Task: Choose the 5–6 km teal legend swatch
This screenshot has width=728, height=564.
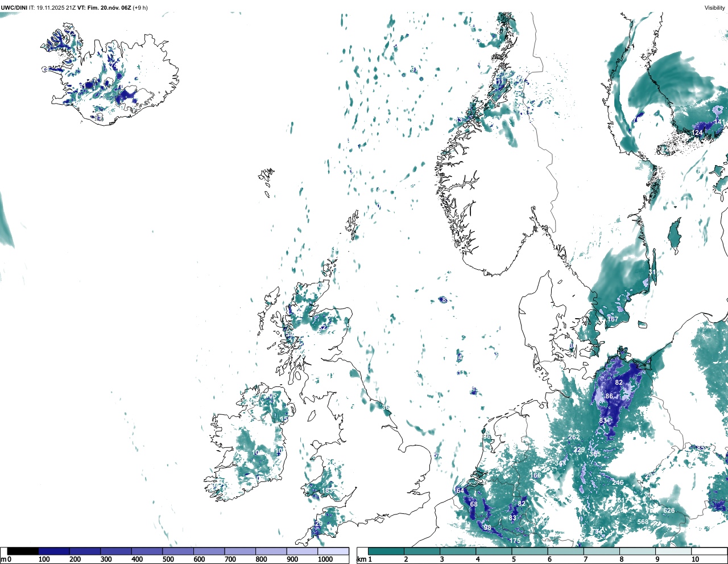Action: pyautogui.click(x=530, y=551)
